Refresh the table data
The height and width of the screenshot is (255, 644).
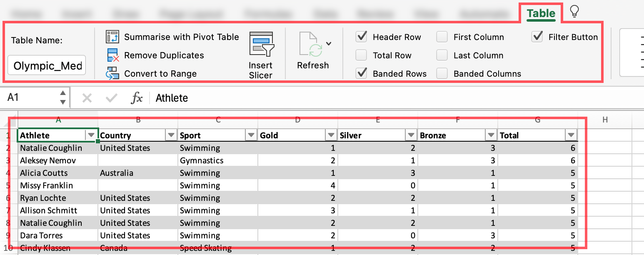click(x=313, y=50)
